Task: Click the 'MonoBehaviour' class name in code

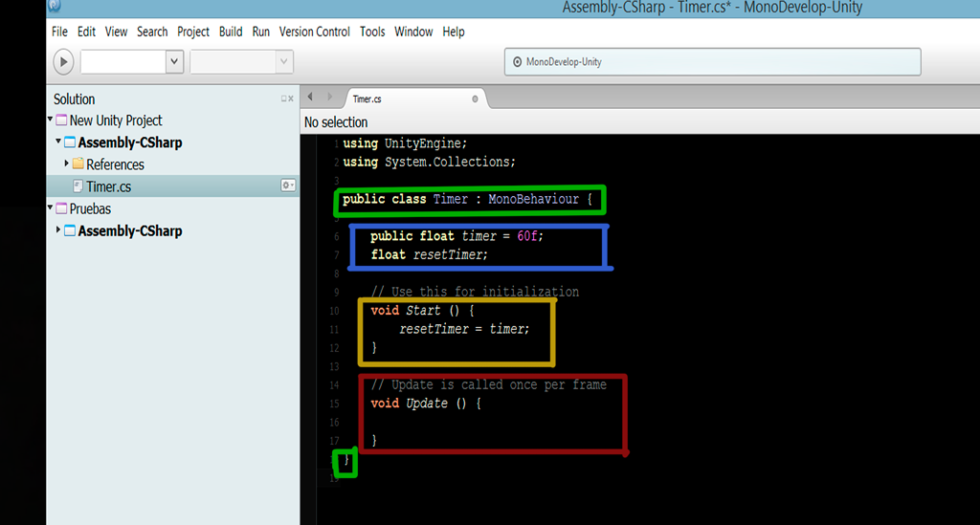Action: [534, 199]
